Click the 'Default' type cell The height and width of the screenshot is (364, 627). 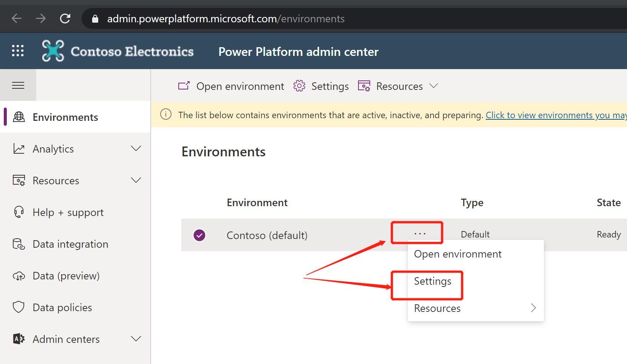tap(475, 234)
